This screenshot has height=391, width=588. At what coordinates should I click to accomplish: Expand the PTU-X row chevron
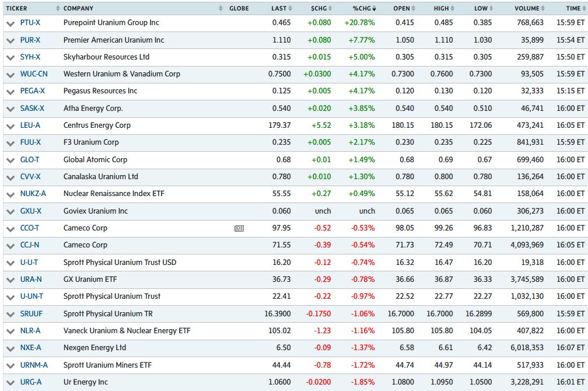tap(10, 23)
